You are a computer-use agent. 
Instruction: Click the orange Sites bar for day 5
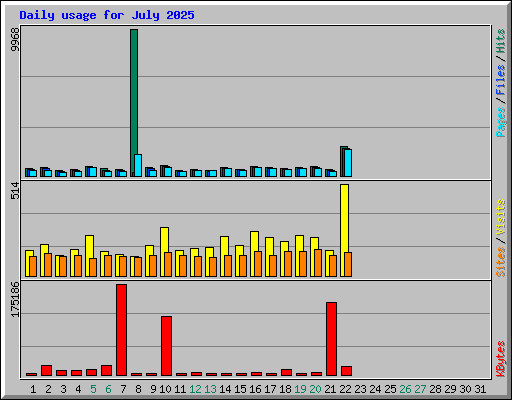click(x=93, y=267)
